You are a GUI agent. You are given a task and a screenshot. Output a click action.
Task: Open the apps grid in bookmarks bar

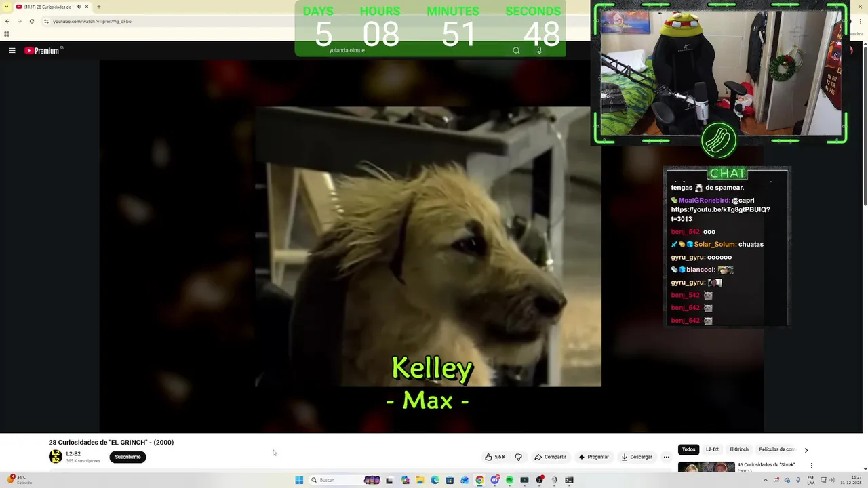coord(7,34)
